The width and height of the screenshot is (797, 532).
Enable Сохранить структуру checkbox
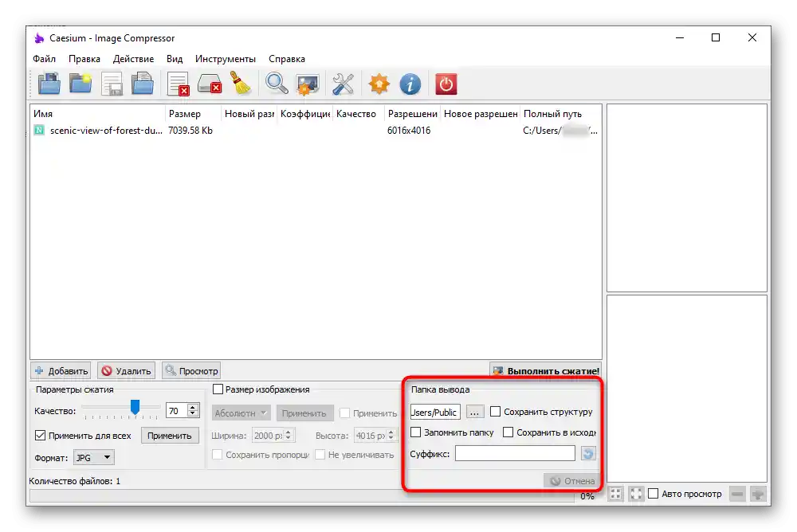[x=495, y=412]
